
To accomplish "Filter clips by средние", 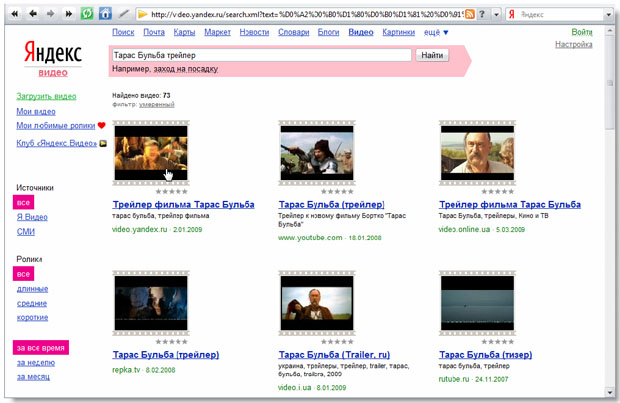I will 32,303.
